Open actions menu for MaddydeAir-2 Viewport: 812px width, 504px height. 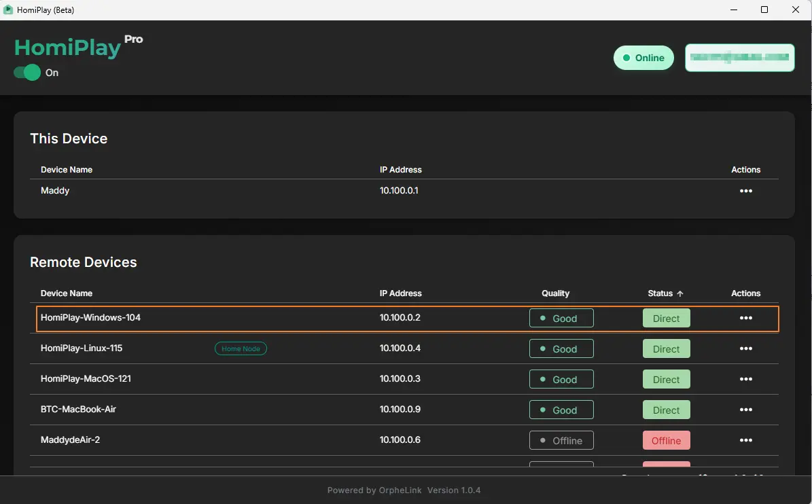[x=745, y=440]
